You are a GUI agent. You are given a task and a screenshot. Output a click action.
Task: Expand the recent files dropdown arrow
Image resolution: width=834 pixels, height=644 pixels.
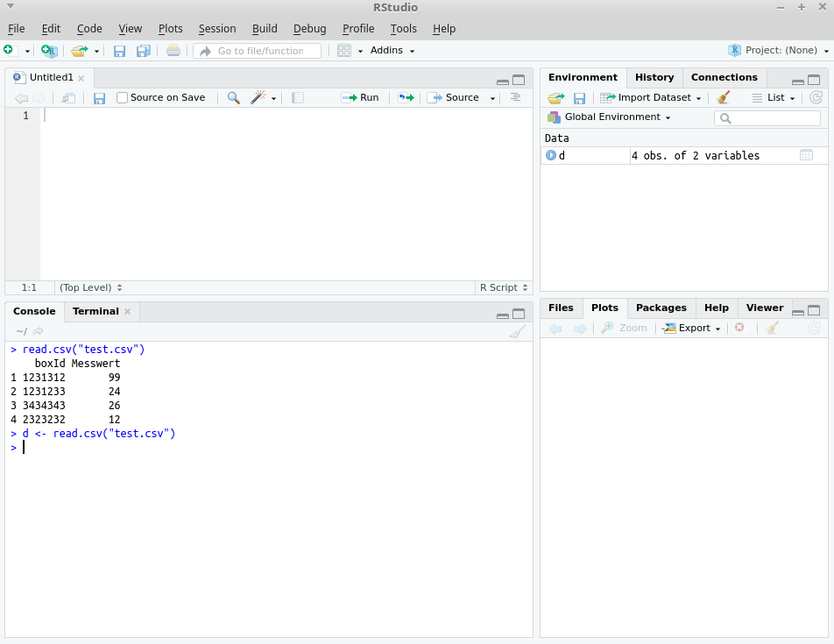pos(96,52)
